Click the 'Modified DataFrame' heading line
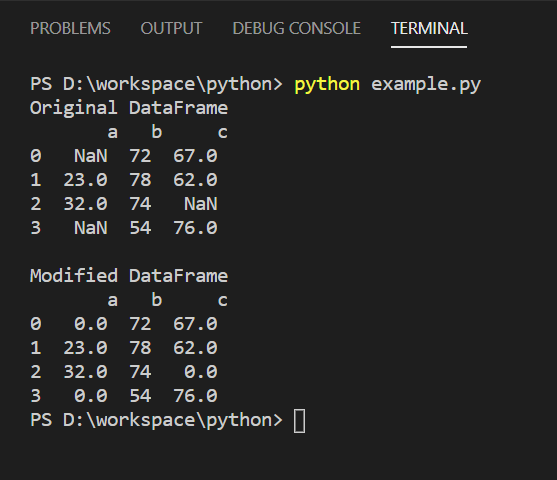The width and height of the screenshot is (557, 480). [129, 276]
